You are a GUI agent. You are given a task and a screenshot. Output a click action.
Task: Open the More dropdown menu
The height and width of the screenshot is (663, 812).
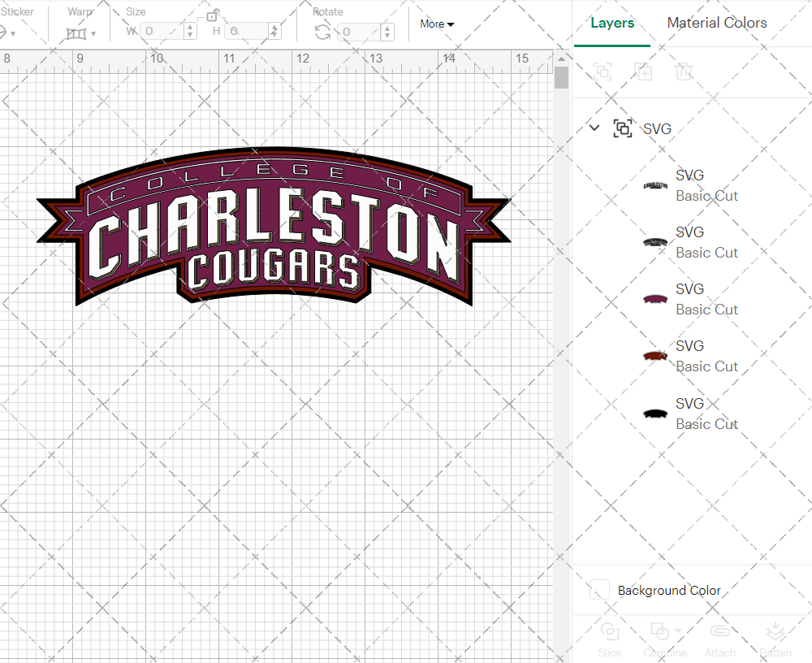tap(437, 24)
